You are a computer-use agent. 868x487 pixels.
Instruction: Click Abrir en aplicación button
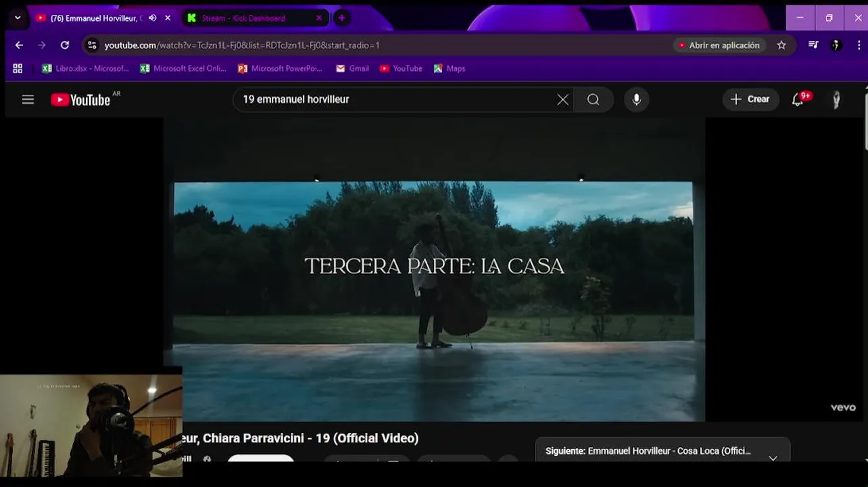(x=719, y=45)
